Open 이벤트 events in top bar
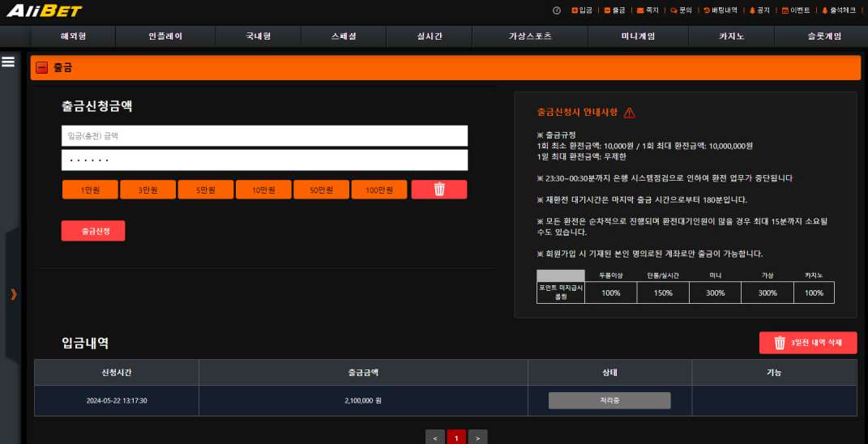The height and width of the screenshot is (444, 868). 795,11
